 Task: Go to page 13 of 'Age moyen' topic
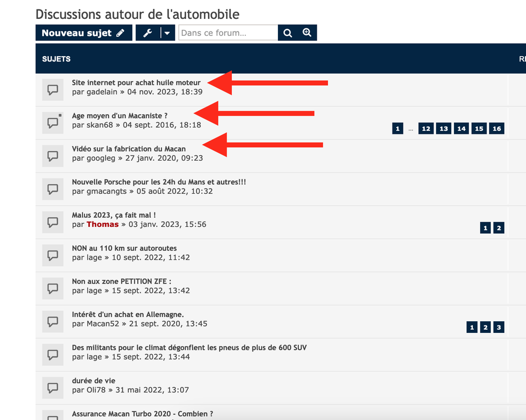tap(444, 129)
